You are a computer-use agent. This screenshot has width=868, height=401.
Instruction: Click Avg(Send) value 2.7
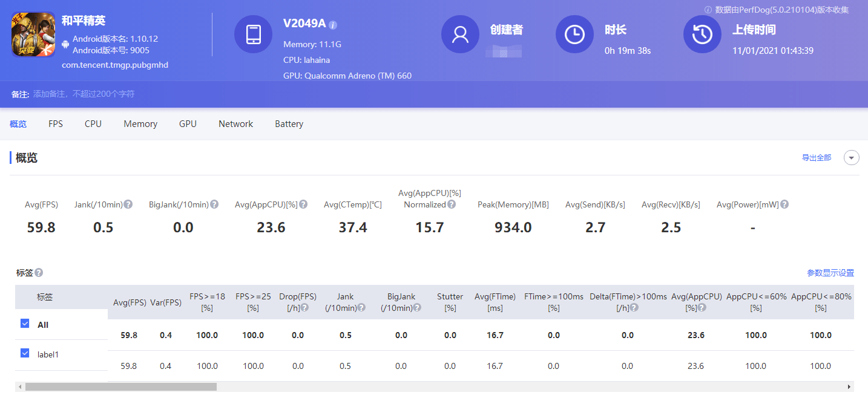(595, 227)
